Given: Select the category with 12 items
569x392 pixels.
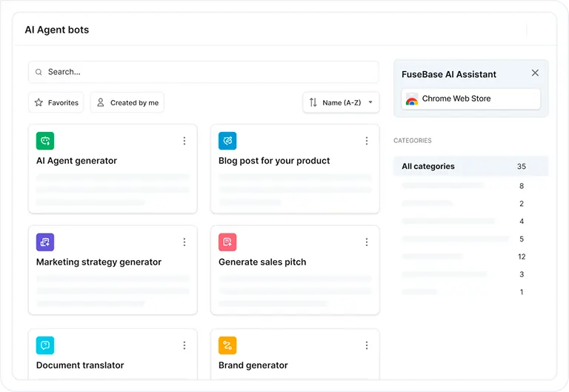Looking at the screenshot, I should coord(471,256).
